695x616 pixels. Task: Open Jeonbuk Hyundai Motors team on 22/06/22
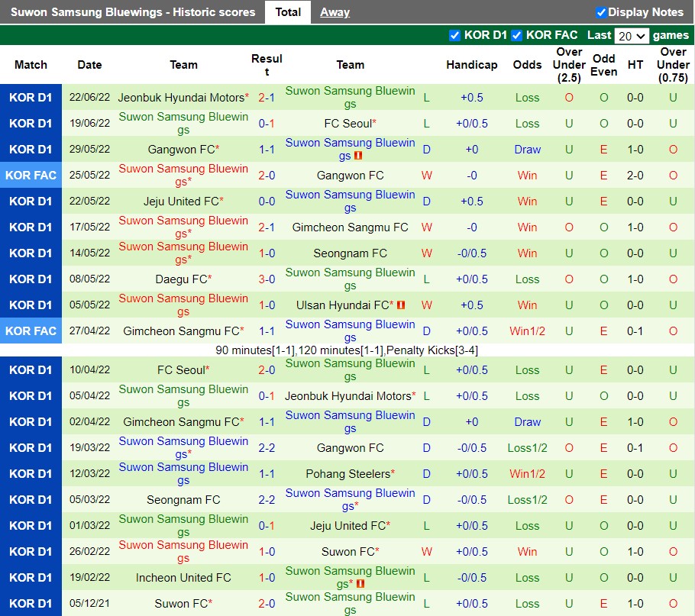pos(181,98)
